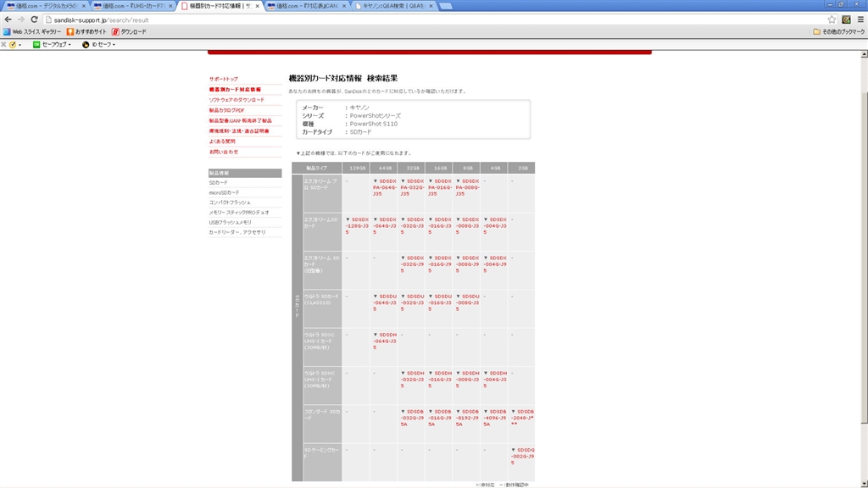
Task: Open SDSDG-002G-J95 gaming card link
Action: pos(522,456)
